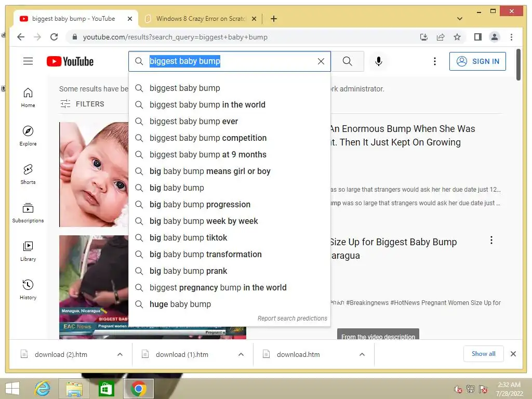
Task: Open Library in the sidebar
Action: (28, 251)
